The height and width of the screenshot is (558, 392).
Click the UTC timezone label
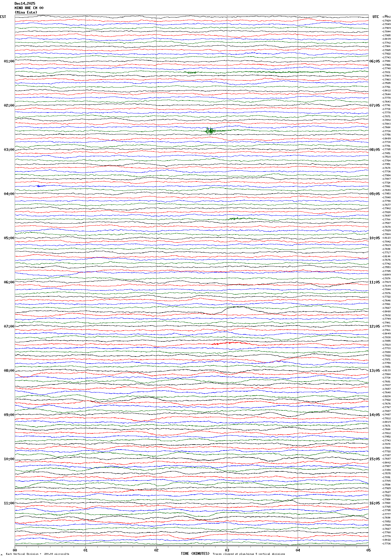pos(375,17)
